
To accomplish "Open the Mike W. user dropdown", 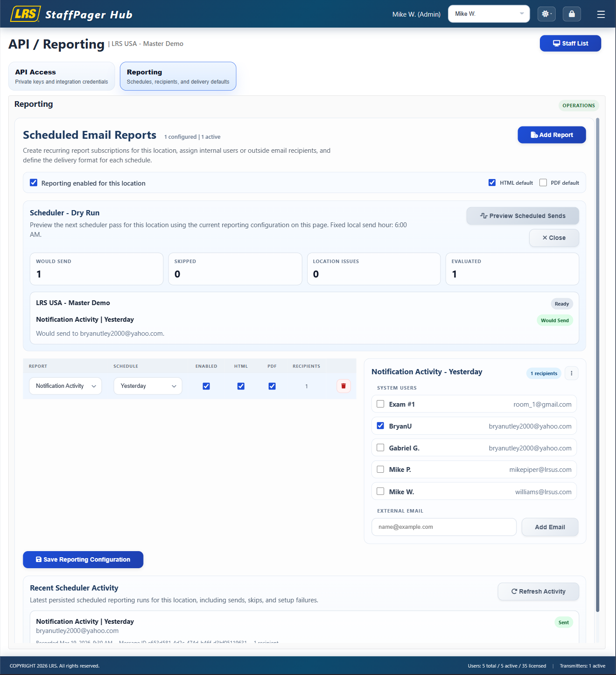I will (488, 14).
